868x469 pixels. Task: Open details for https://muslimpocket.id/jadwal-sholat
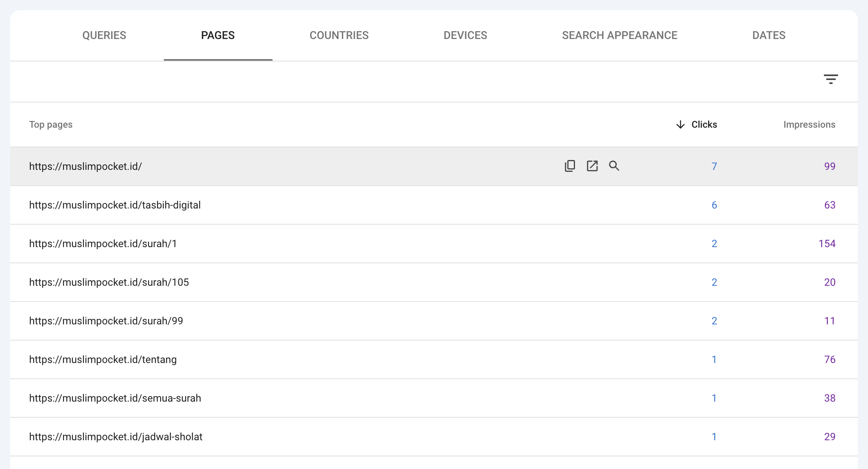pos(116,437)
